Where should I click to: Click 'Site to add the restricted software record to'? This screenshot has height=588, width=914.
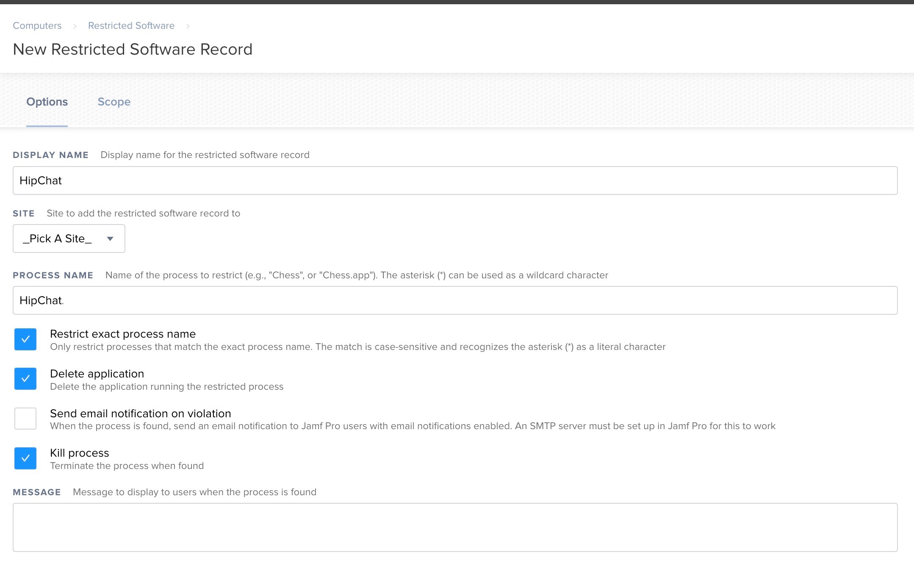[144, 214]
